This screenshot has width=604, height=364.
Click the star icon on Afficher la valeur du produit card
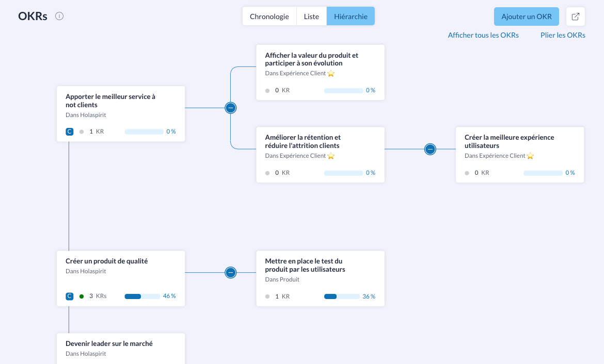[x=331, y=74]
